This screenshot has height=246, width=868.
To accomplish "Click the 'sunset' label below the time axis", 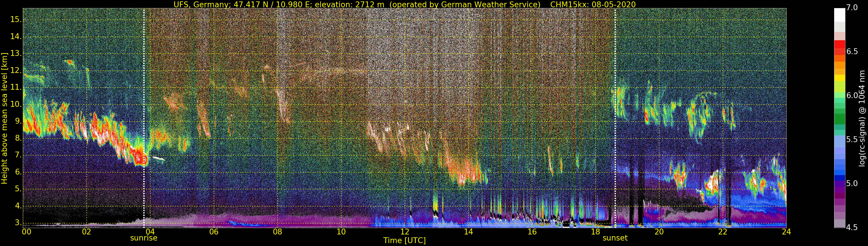I will 615,238.
